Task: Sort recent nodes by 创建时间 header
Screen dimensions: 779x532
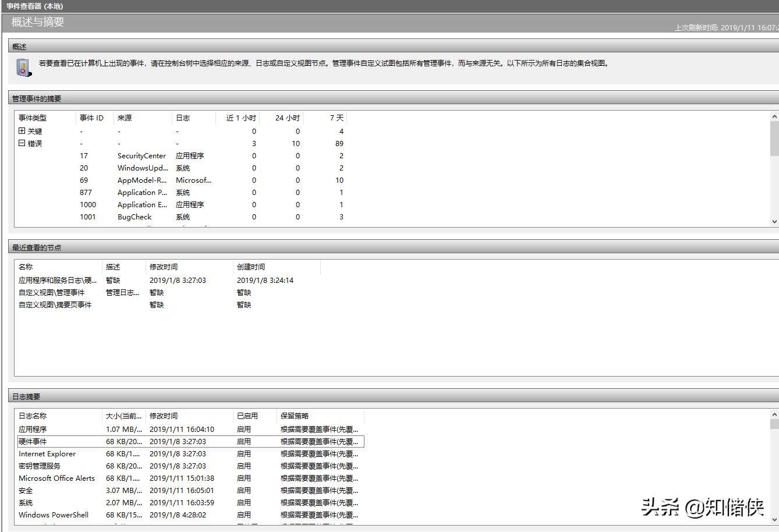Action: (277, 267)
